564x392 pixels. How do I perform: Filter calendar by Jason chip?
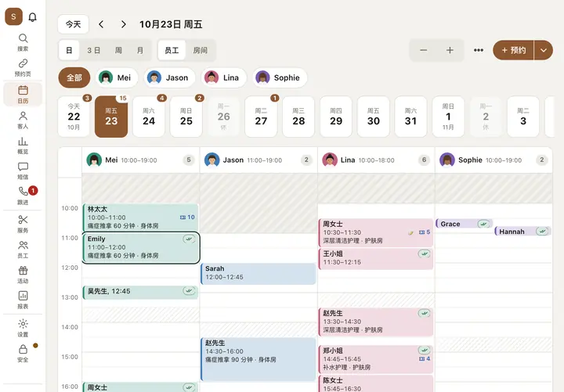[169, 77]
